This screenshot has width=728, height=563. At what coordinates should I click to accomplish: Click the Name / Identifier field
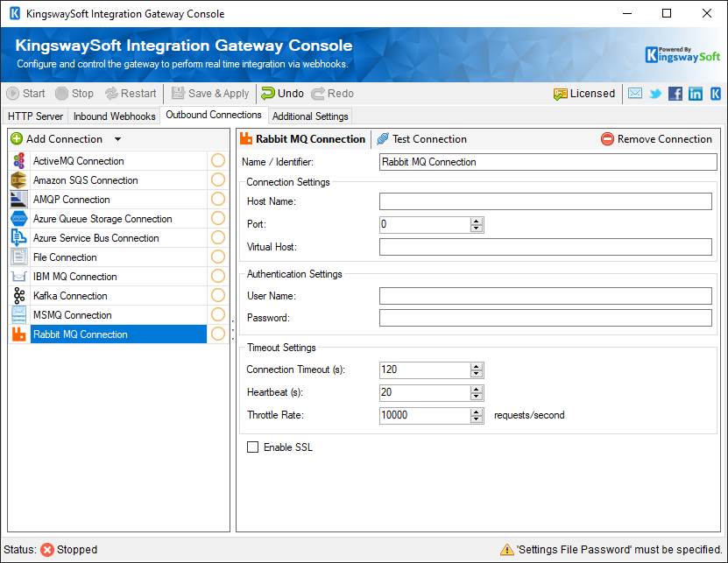(x=548, y=162)
